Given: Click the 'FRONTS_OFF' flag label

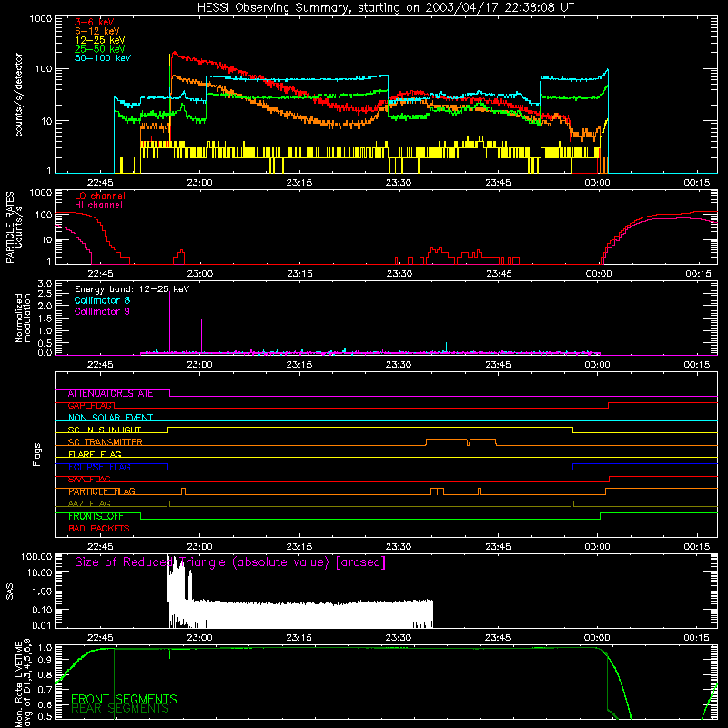Looking at the screenshot, I should pos(96,516).
